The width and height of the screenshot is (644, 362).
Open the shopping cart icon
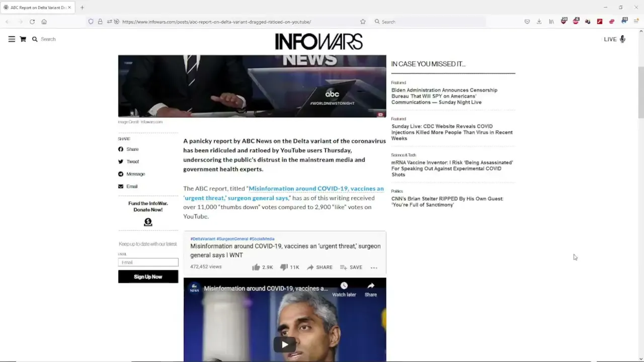23,39
